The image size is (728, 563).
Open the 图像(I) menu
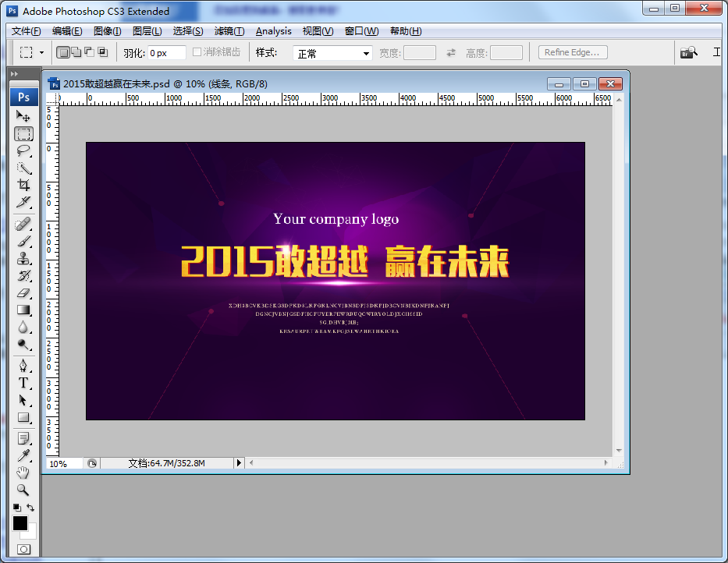(107, 31)
